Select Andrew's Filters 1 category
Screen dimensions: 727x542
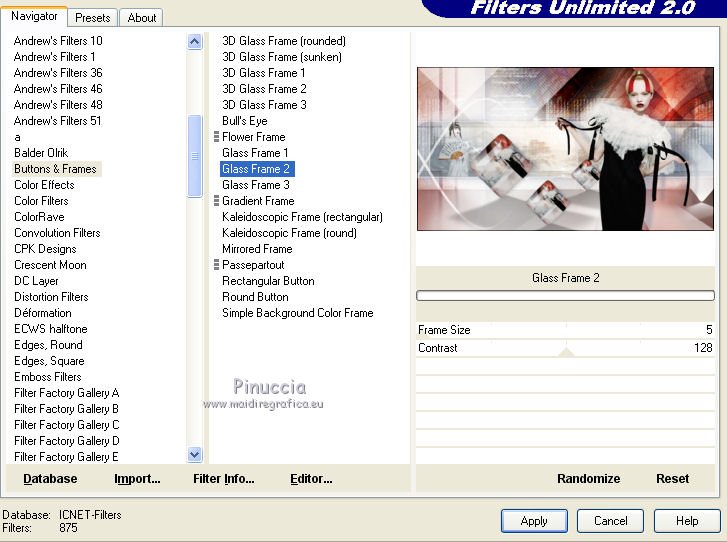(54, 57)
